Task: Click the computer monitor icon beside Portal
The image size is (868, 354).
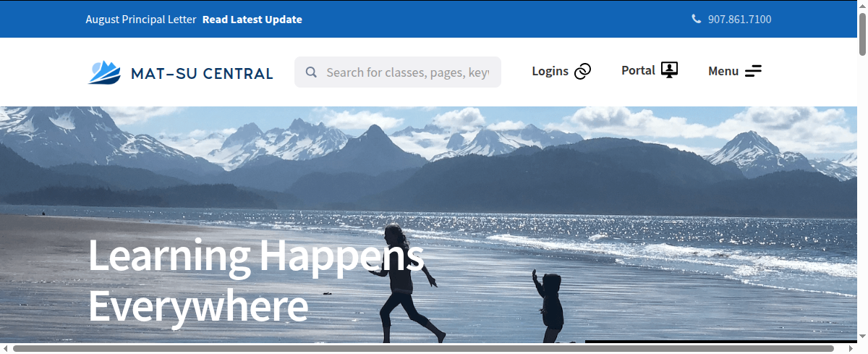Action: [670, 70]
